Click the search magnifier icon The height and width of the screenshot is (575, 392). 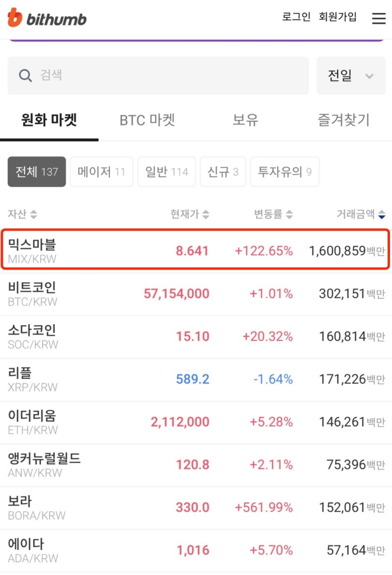pos(25,76)
